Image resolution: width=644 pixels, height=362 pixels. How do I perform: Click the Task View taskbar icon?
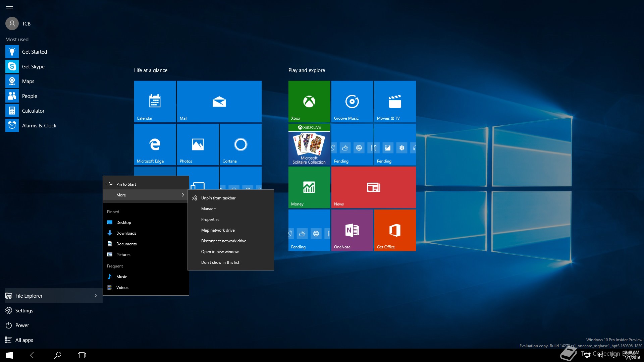pos(82,355)
